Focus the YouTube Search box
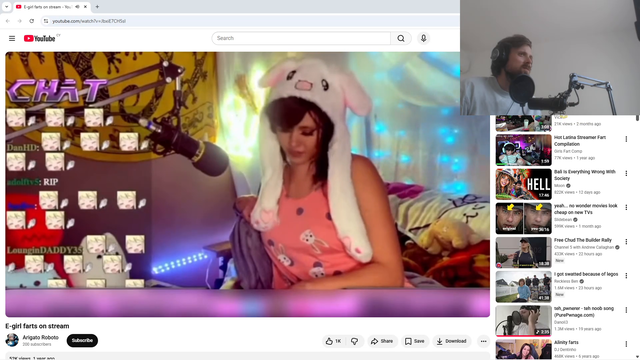Screen dimensions: 640x360 click(301, 38)
